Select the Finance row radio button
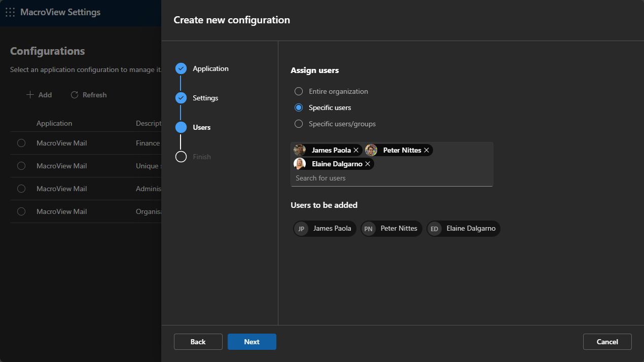Screen dimensions: 644x362 tap(21, 143)
